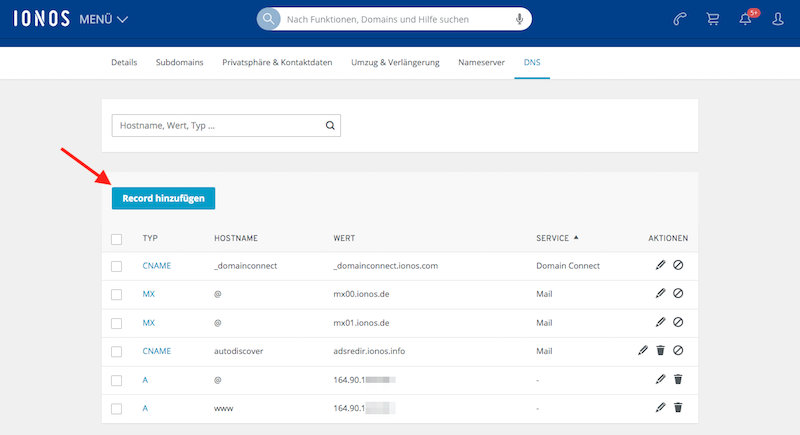
Task: Click the autodiscover hostname cell
Action: (239, 351)
